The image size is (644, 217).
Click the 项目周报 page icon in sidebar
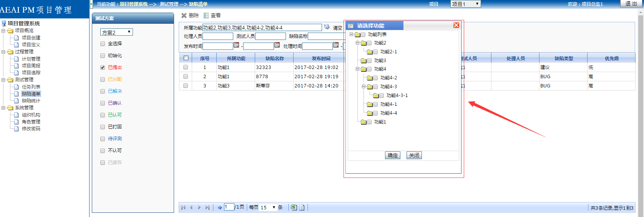click(x=17, y=66)
